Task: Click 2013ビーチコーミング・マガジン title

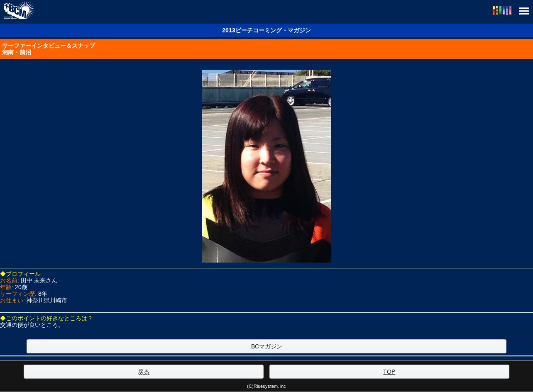Action: (x=266, y=30)
